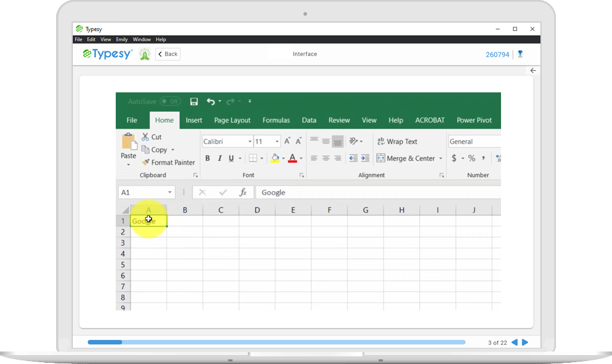
Task: Collapse panel with the left arrow icon
Action: click(x=533, y=70)
